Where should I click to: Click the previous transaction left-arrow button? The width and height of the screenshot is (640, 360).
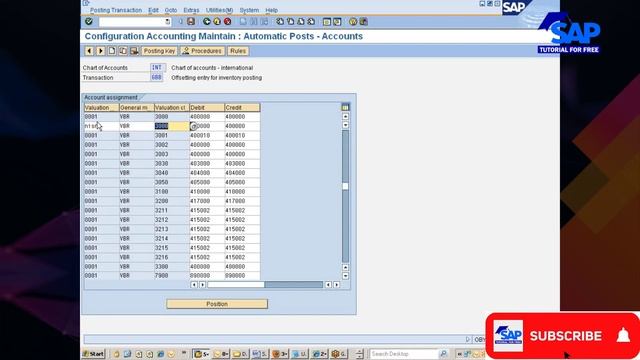click(x=89, y=51)
